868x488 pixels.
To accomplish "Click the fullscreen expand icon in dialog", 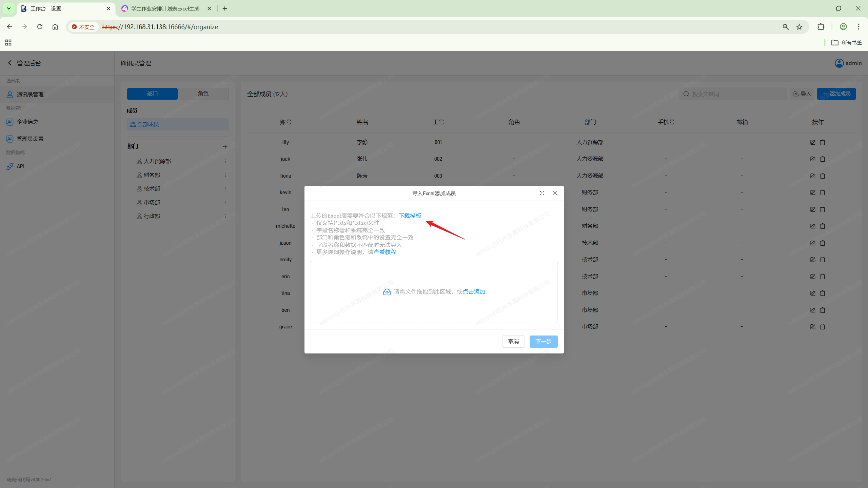I will (542, 193).
